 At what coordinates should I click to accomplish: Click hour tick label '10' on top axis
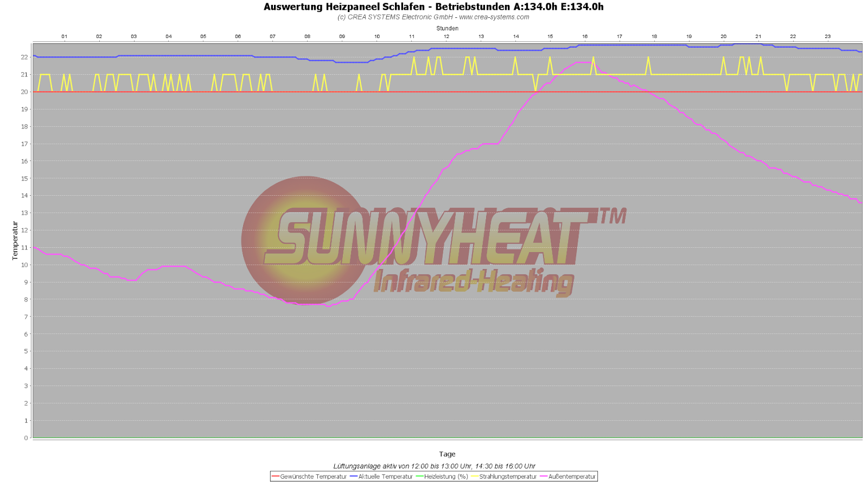(377, 36)
